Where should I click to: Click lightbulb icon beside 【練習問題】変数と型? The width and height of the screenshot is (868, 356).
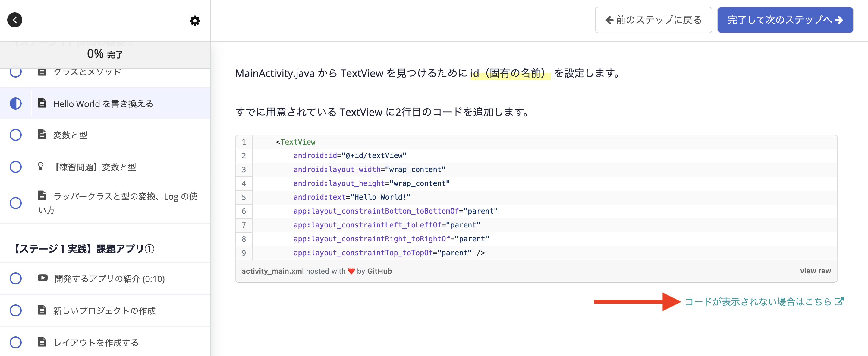tap(41, 166)
